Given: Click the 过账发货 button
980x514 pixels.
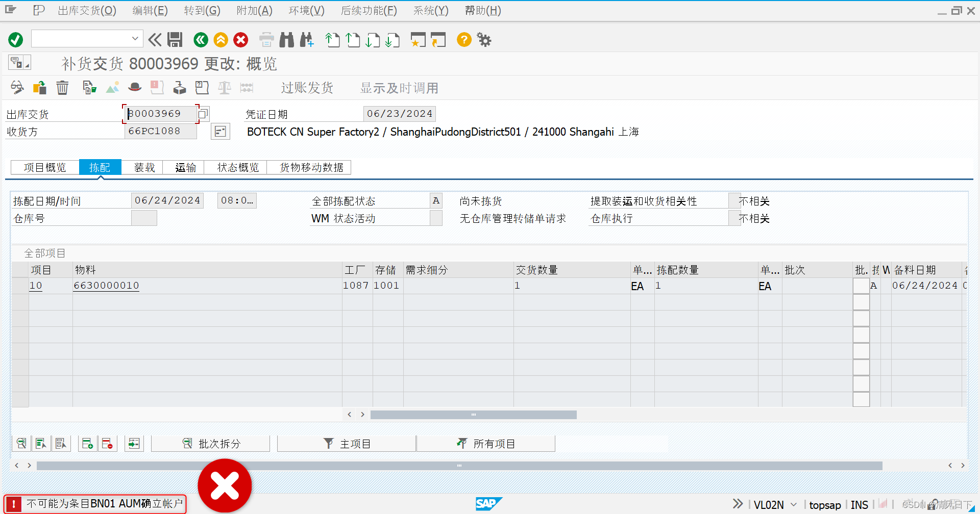Looking at the screenshot, I should (x=307, y=87).
